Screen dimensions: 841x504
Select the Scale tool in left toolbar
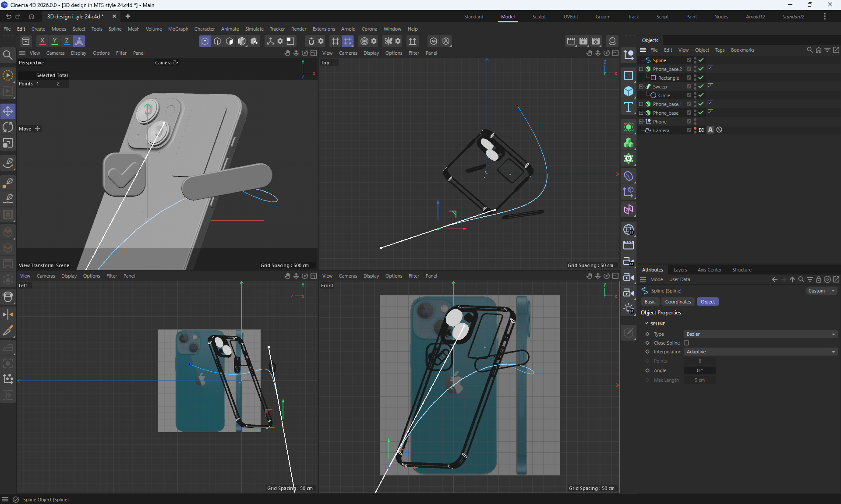coord(8,143)
